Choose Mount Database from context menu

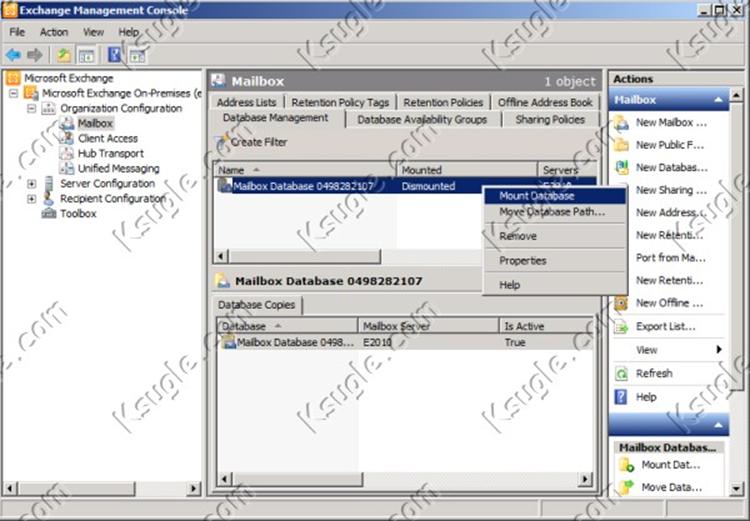[x=555, y=196]
